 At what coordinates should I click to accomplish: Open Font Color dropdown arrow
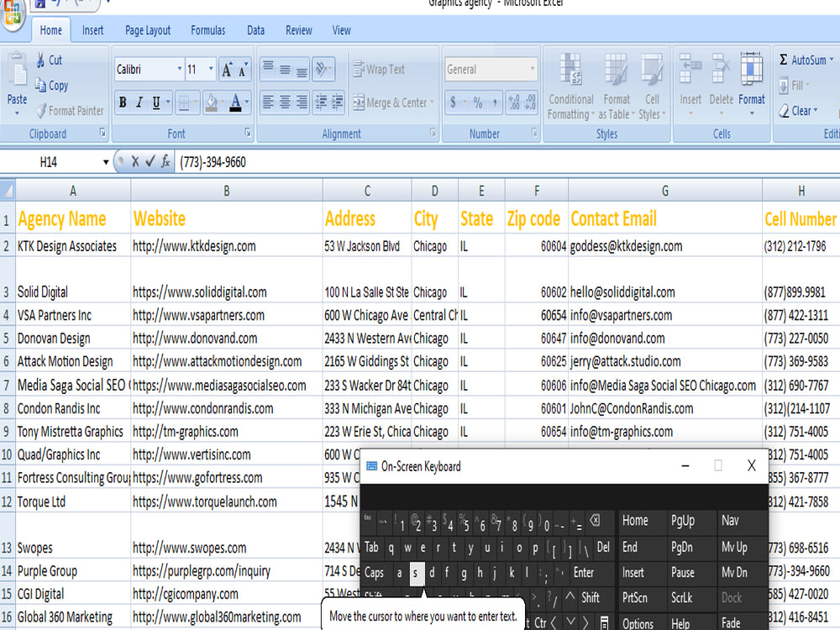pos(247,102)
